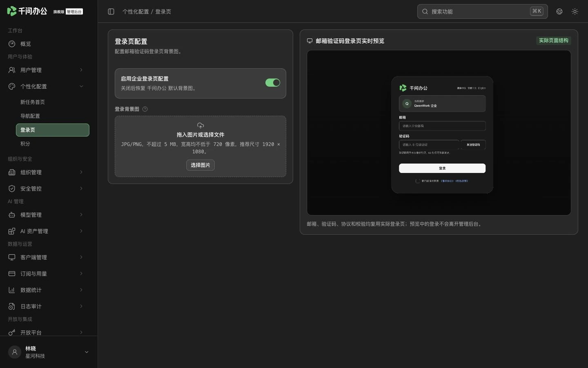Viewport: 588px width, 368px height.
Task: Open the 导航配置 submenu item
Action: pos(53,116)
